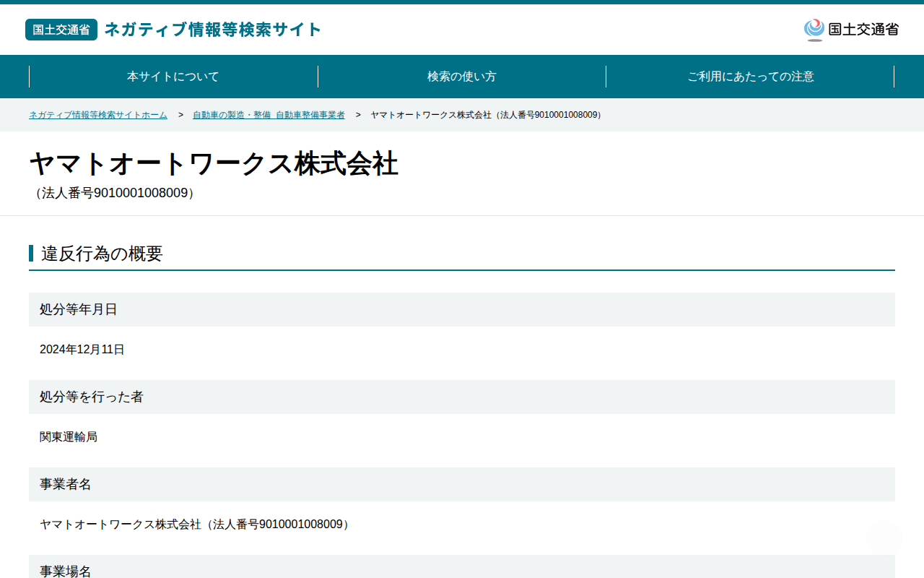Viewport: 924px width, 578px height.
Task: Click the 法人番号9010001008009 text under the heading
Action: click(x=115, y=193)
